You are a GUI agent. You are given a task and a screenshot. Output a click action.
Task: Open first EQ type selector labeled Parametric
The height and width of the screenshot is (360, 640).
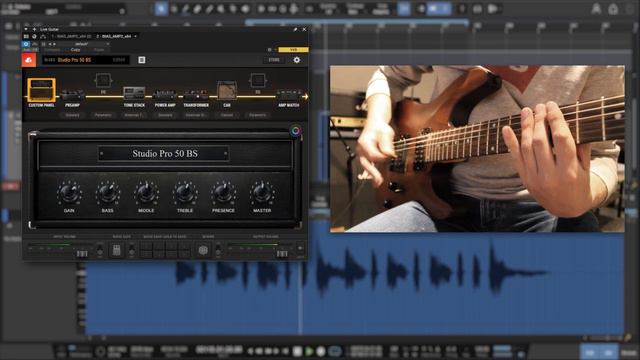click(x=103, y=115)
